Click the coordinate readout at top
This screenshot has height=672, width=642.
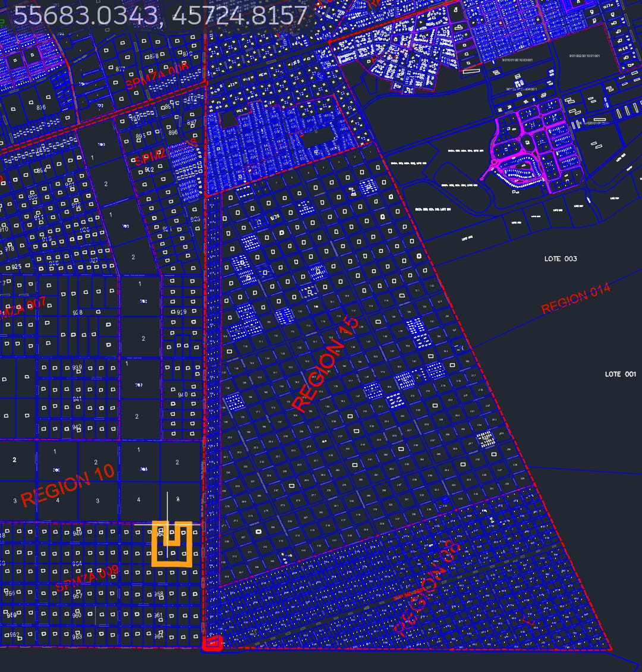(160, 16)
